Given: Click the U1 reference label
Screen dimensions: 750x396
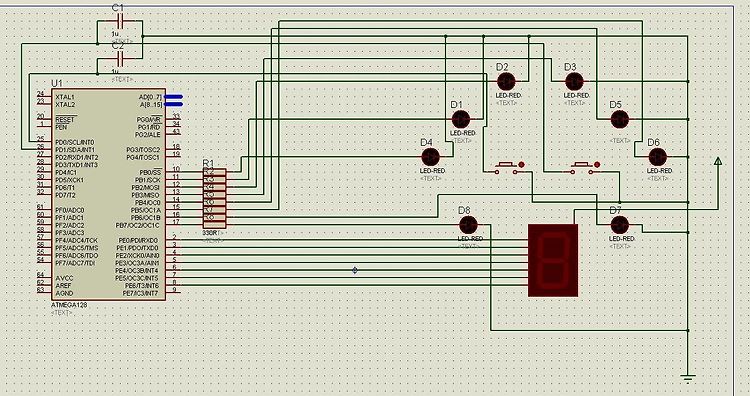Looking at the screenshot, I should [57, 83].
